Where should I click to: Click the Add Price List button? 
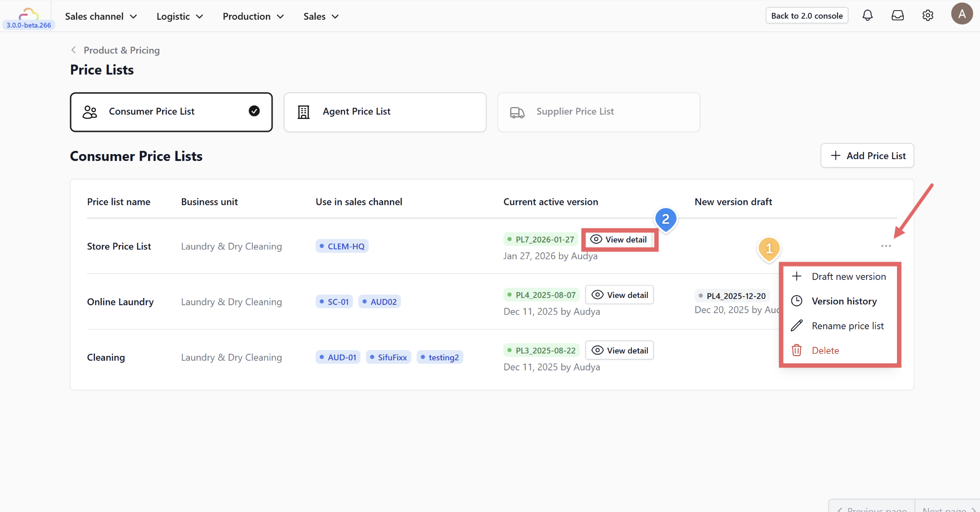(x=867, y=155)
